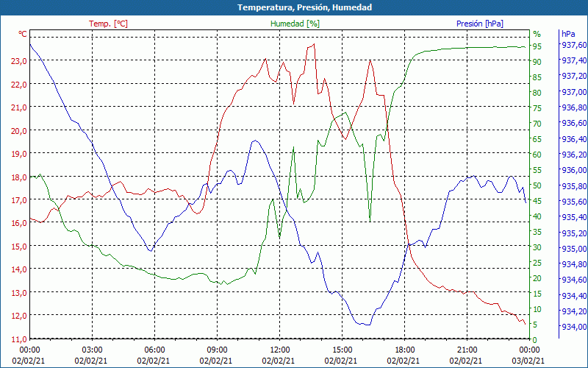Click the 90 humidity axis value
This screenshot has height=368, width=588.
click(537, 62)
